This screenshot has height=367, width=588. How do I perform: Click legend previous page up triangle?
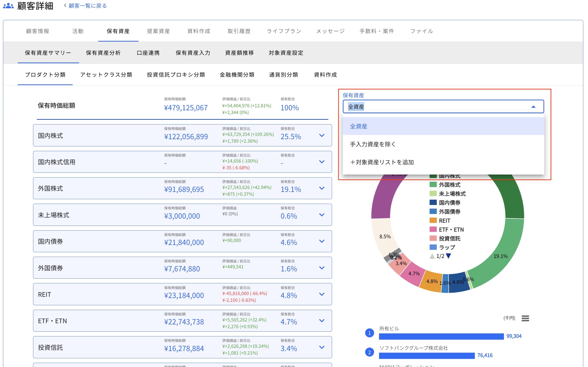[x=432, y=256]
